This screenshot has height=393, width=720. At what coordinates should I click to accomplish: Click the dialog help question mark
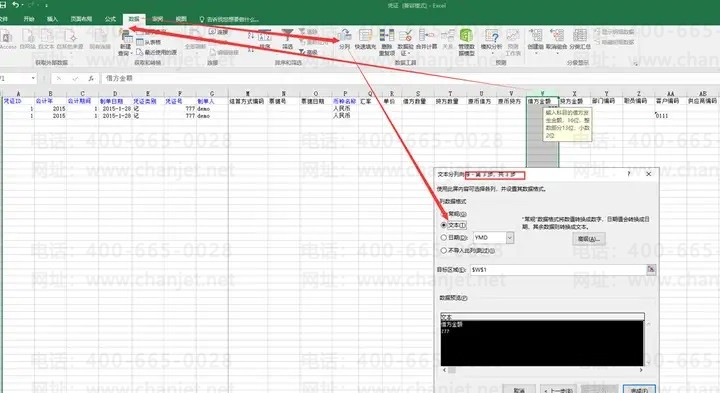point(629,174)
